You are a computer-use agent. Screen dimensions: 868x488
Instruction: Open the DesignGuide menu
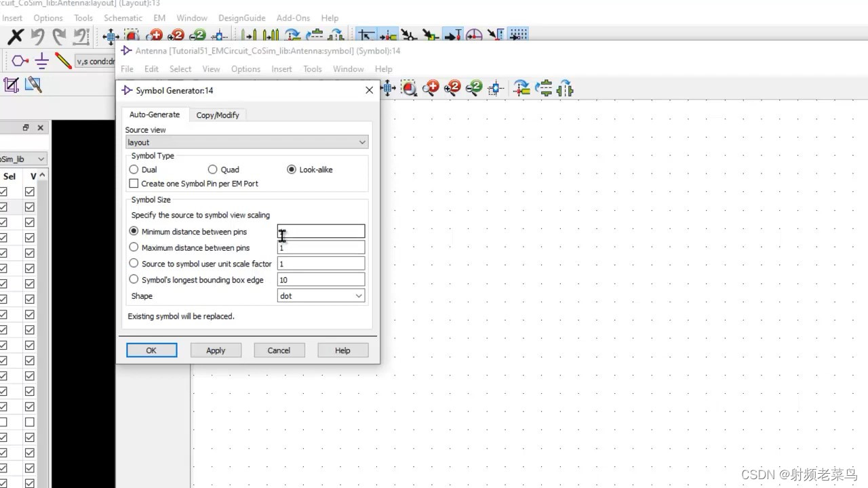click(241, 18)
